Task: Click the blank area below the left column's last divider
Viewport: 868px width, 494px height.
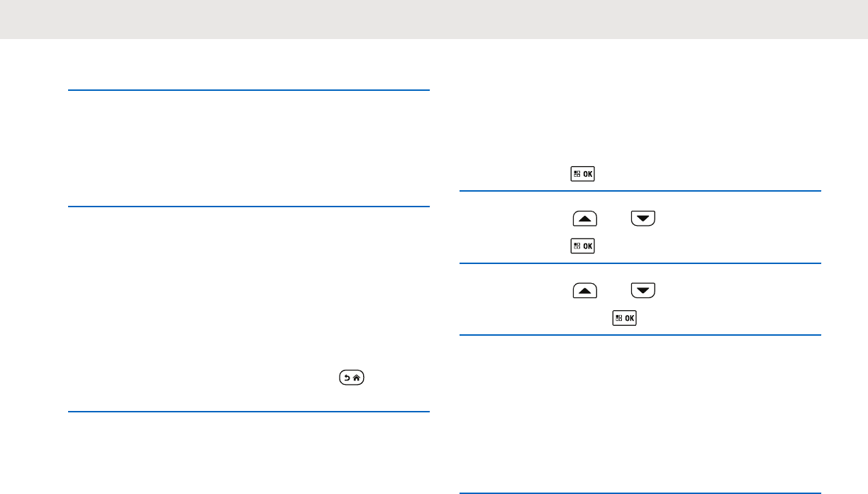Action: tap(249, 453)
